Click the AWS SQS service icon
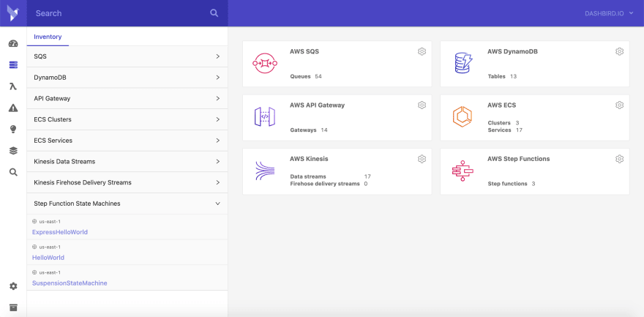Image resolution: width=644 pixels, height=317 pixels. 264,63
